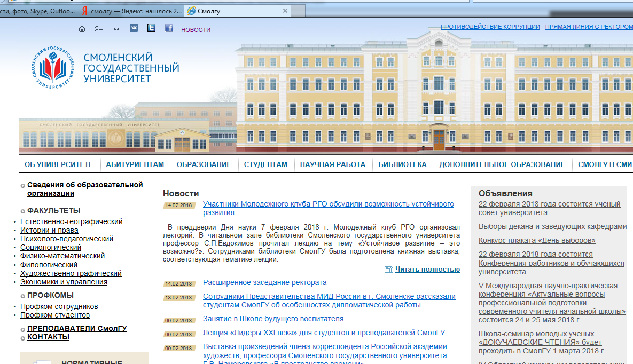Switch to the Skype, Outlook tab
Viewport: 633px width, 364px height.
pos(38,11)
